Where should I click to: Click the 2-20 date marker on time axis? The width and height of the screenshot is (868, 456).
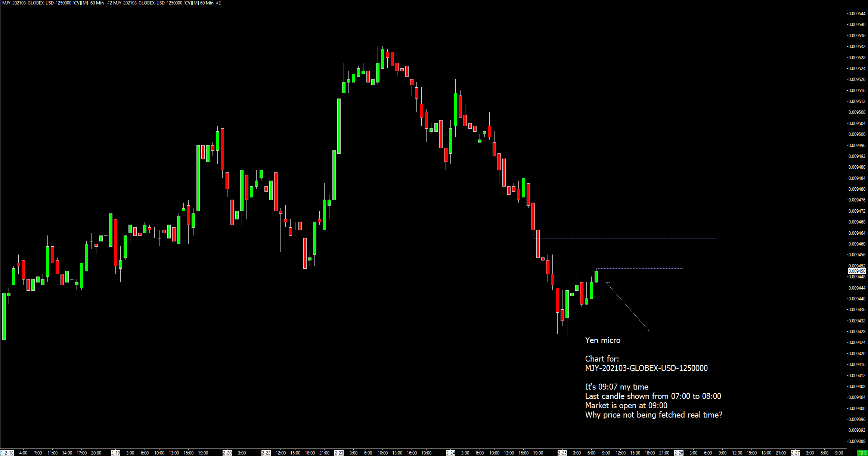pos(227,453)
